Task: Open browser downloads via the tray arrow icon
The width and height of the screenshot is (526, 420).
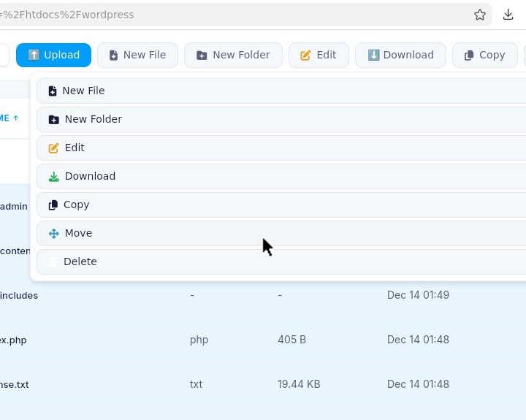Action: click(508, 15)
